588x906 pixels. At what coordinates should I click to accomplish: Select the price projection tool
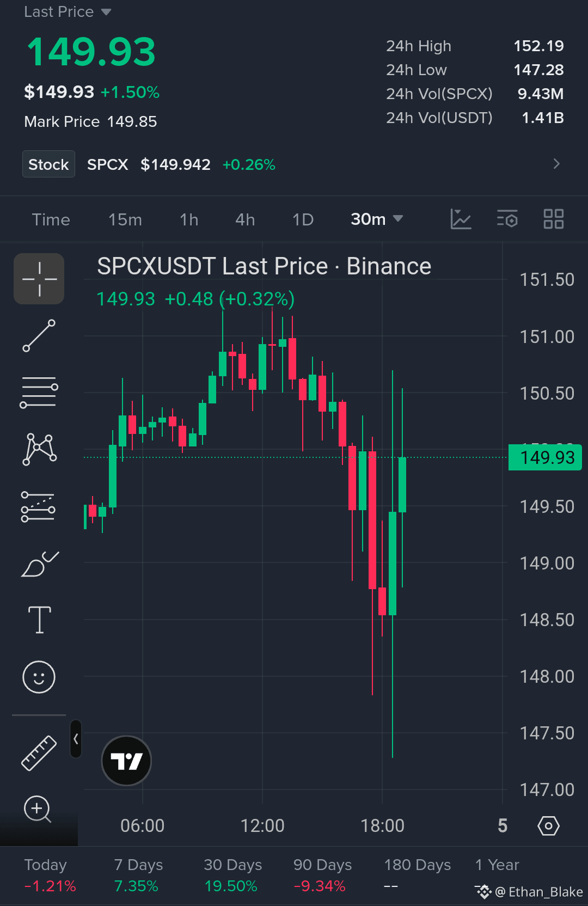tap(39, 507)
